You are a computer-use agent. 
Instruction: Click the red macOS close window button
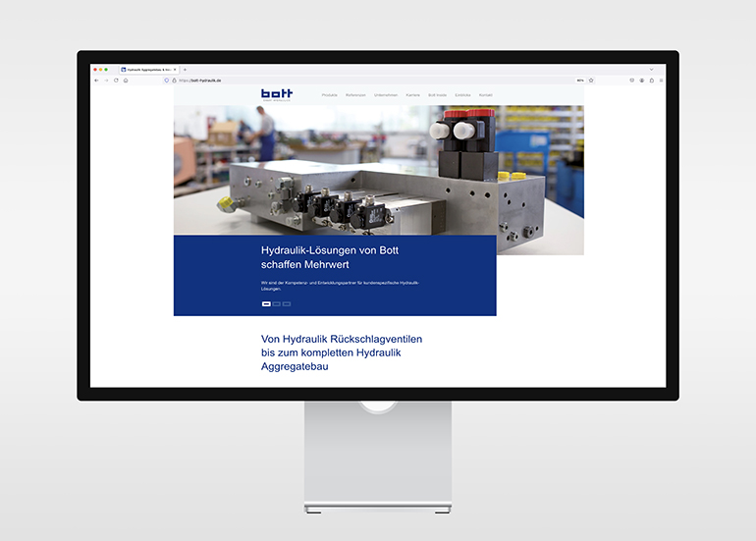pos(95,70)
